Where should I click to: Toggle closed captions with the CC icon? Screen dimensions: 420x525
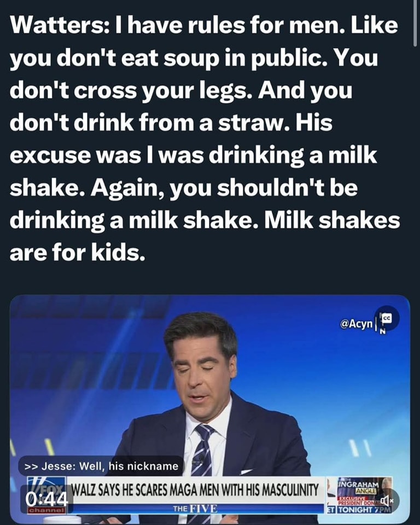point(387,318)
